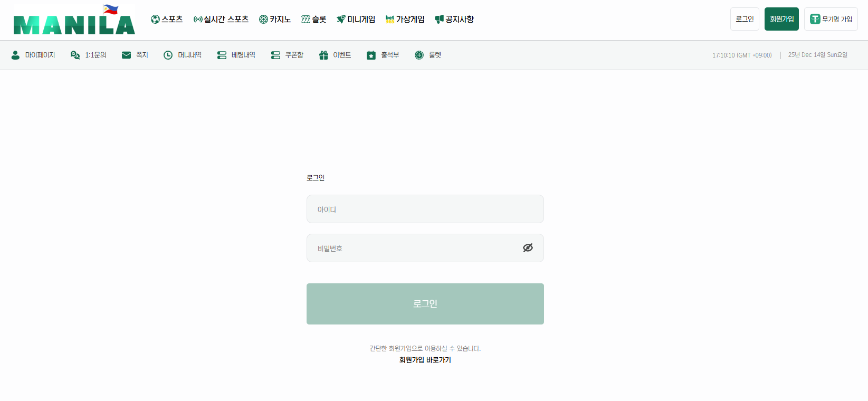Open the 카지노 casino chip menu
Screen dimensions: 868x401
274,20
